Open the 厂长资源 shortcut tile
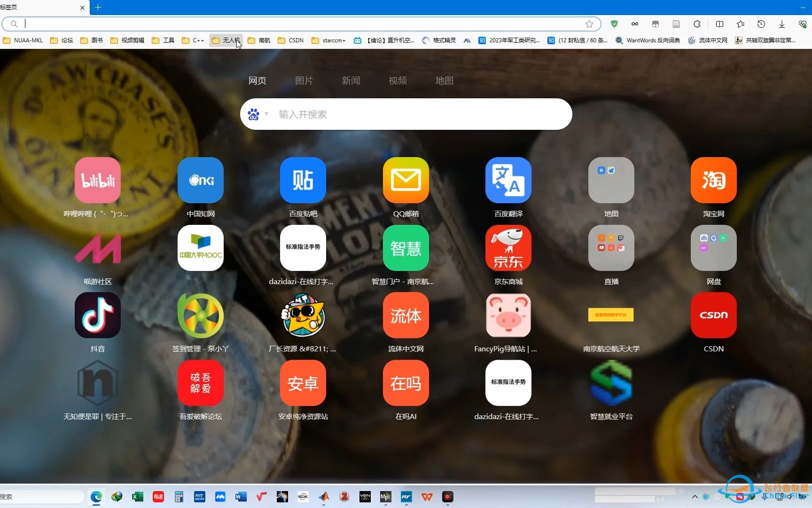Screen dimensions: 812x508 tap(303, 315)
